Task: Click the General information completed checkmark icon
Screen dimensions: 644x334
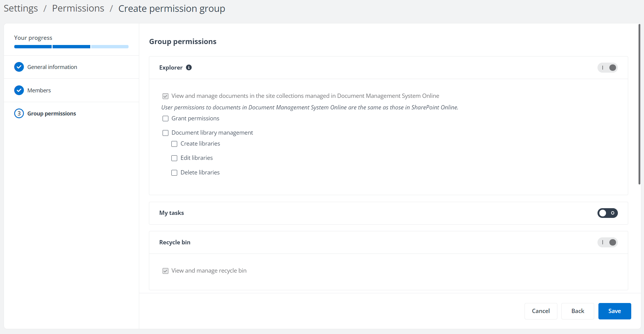Action: 19,67
